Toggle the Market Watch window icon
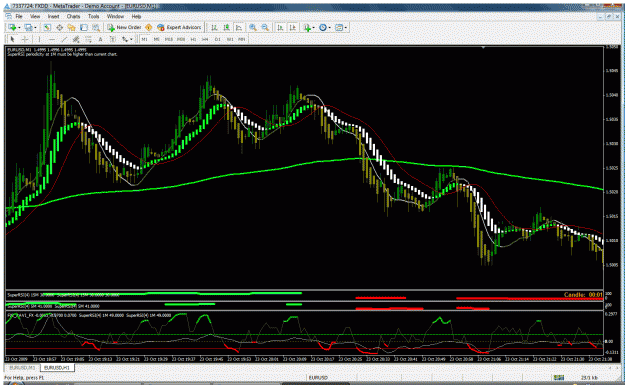 [x=47, y=28]
